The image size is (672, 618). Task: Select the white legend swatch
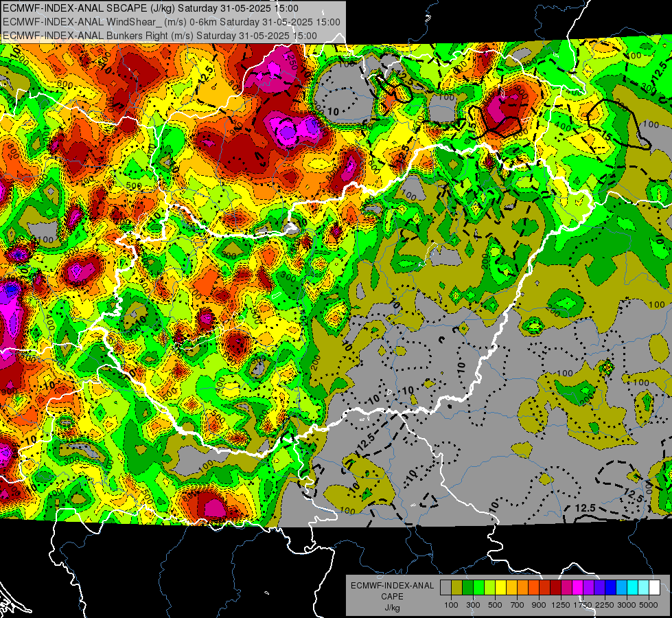654,588
